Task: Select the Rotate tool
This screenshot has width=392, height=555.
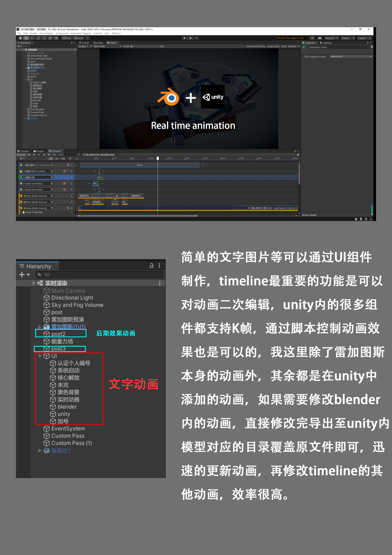Action: point(32,38)
